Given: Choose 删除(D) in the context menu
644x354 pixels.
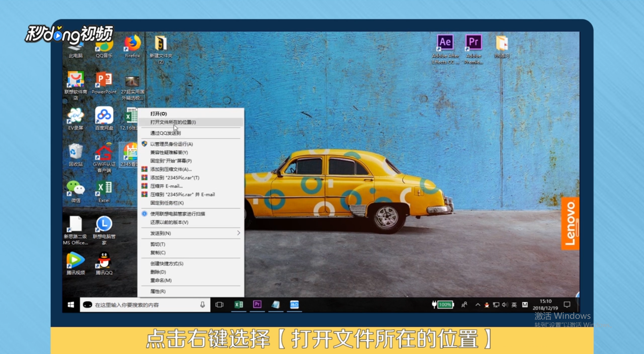Looking at the screenshot, I should point(191,272).
